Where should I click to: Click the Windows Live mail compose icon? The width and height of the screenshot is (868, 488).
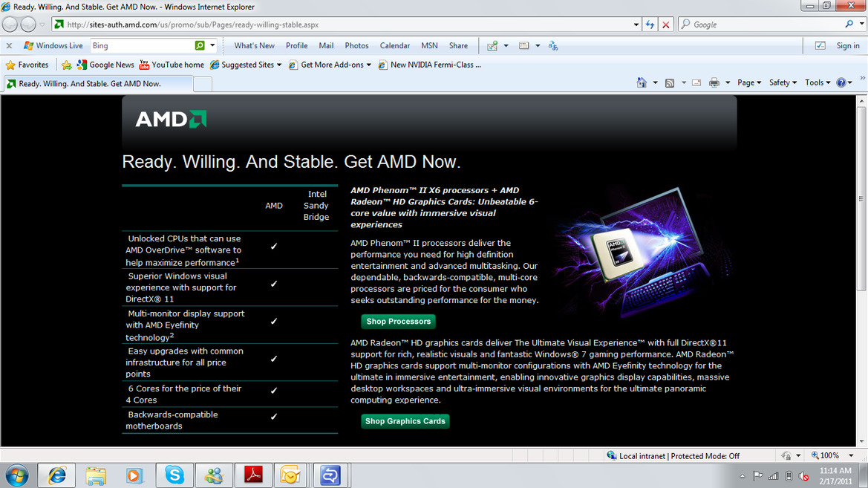coord(492,45)
